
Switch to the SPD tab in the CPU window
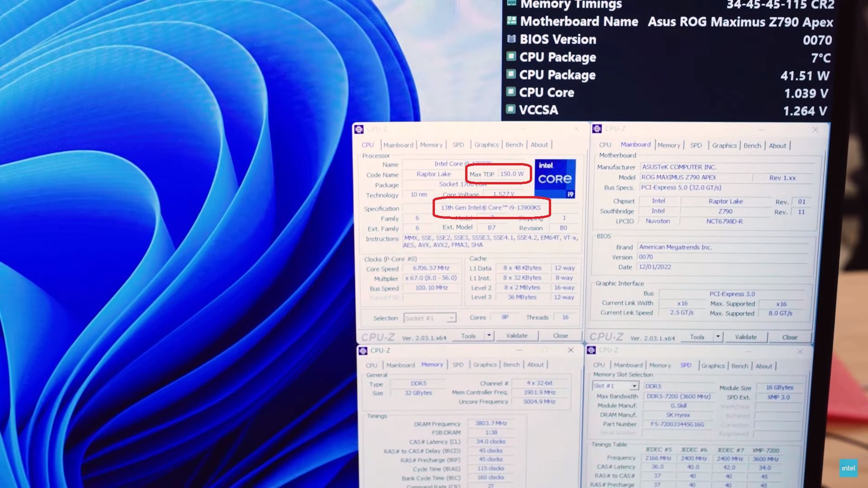(458, 145)
